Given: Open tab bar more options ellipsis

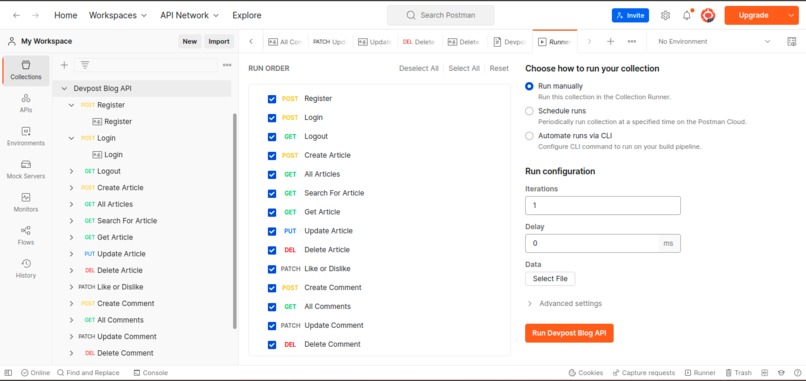Looking at the screenshot, I should [632, 42].
